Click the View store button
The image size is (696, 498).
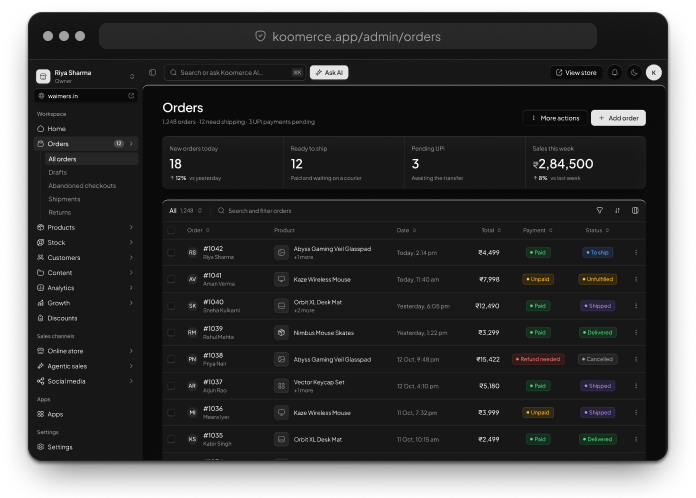pos(576,72)
